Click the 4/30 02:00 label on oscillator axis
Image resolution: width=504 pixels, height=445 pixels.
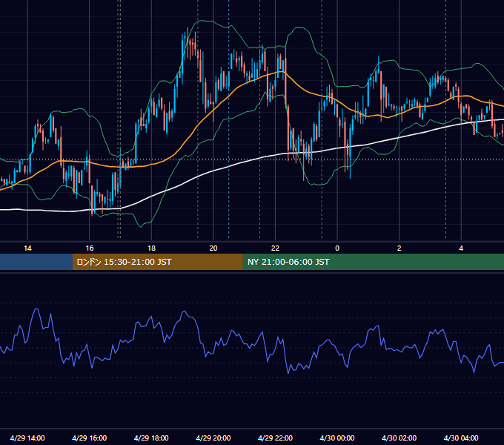[399, 438]
